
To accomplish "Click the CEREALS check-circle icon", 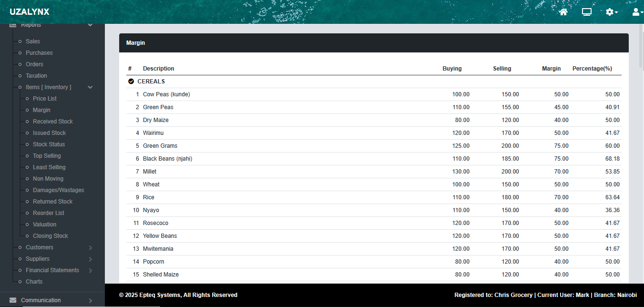I will coord(131,82).
